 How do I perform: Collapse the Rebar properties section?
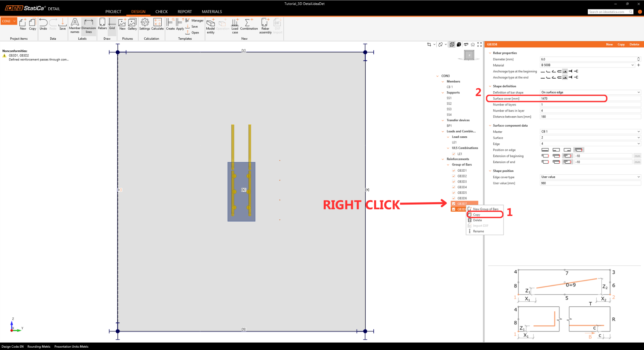coord(490,53)
